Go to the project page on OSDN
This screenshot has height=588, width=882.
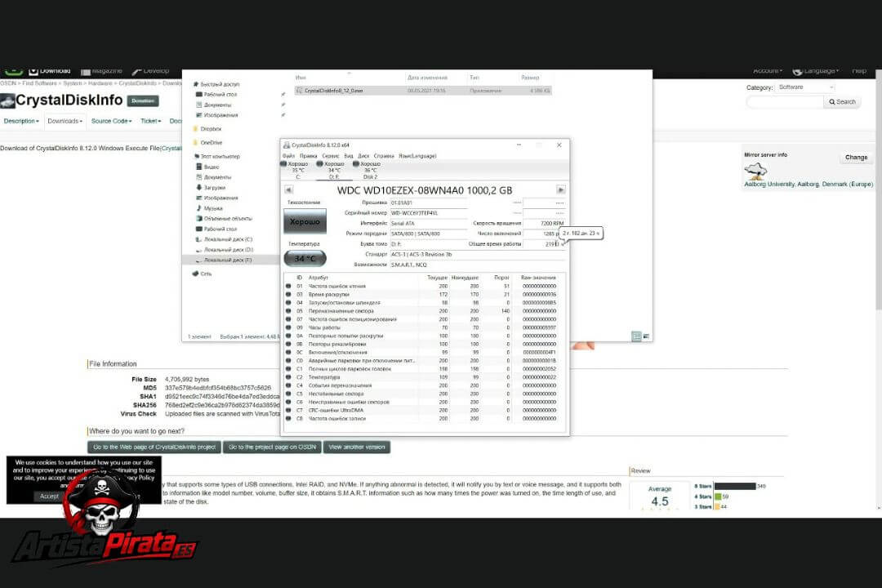pyautogui.click(x=272, y=448)
